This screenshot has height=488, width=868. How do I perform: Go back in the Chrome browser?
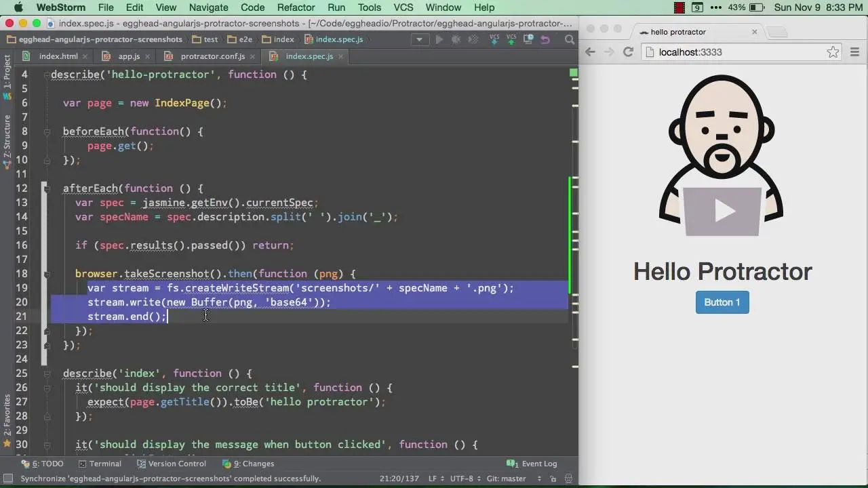click(590, 52)
